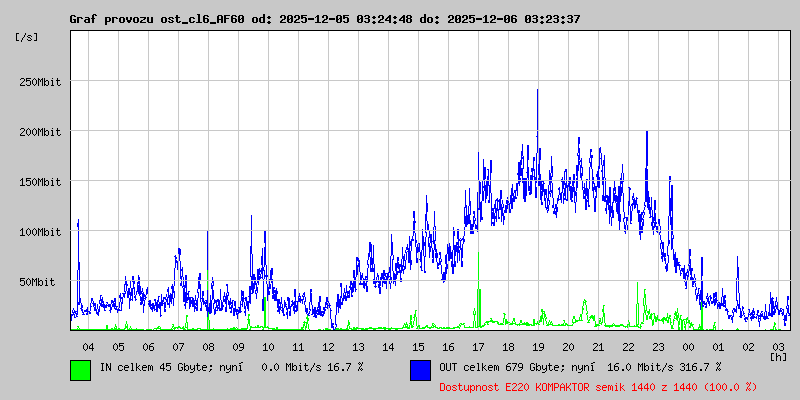The width and height of the screenshot is (800, 400).
Task: Click hour label '12' on time axis
Action: pyautogui.click(x=328, y=347)
